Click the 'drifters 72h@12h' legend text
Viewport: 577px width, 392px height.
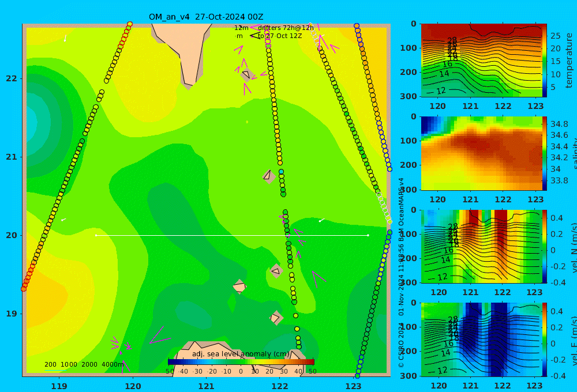tap(286, 28)
